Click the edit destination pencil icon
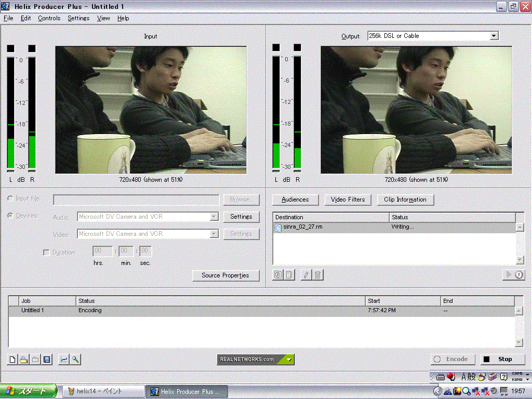Viewport: 532px width, 399px height. (306, 275)
